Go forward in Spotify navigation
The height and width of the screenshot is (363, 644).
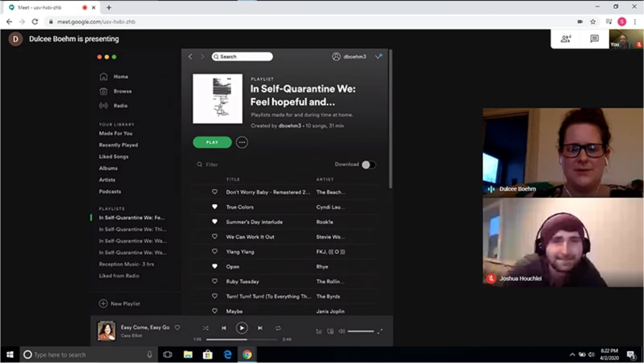click(x=202, y=56)
